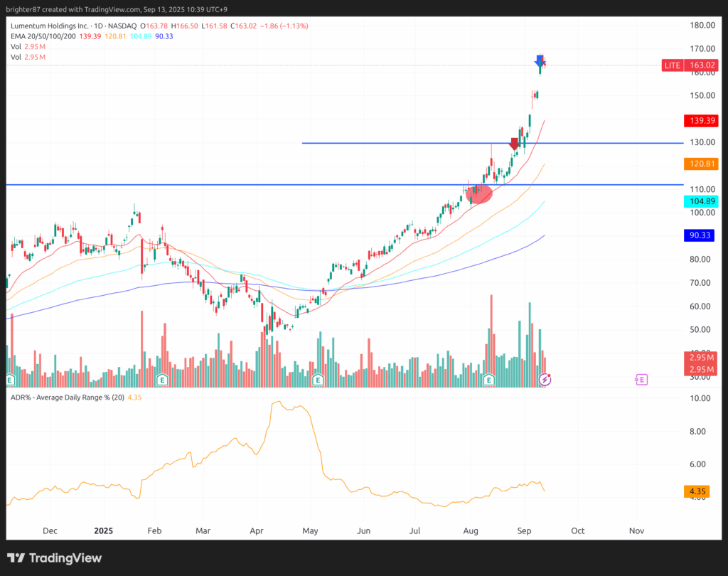This screenshot has height=576, width=728.
Task: Click the TradingView logo at the bottom
Action: pyautogui.click(x=55, y=558)
